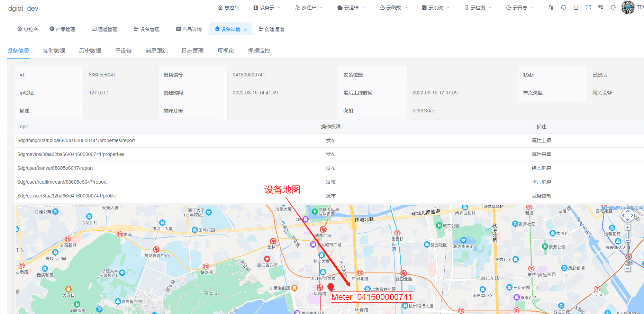Click the zoom-in button on the map
Screen dimensions: 644x314
point(627,227)
